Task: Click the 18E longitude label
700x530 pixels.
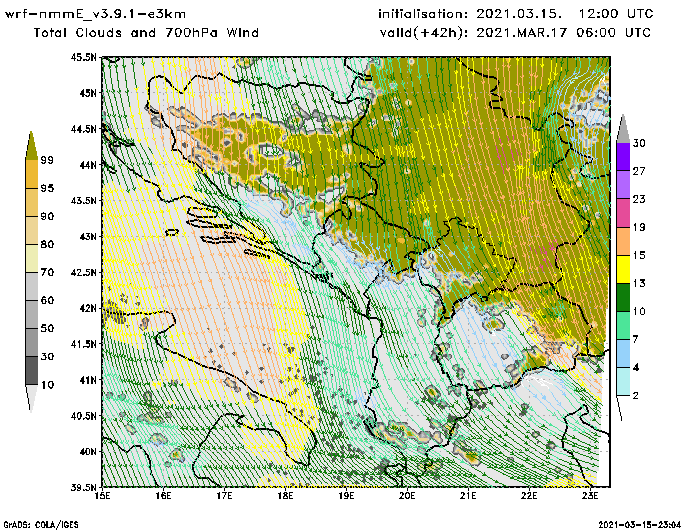Action: click(285, 496)
